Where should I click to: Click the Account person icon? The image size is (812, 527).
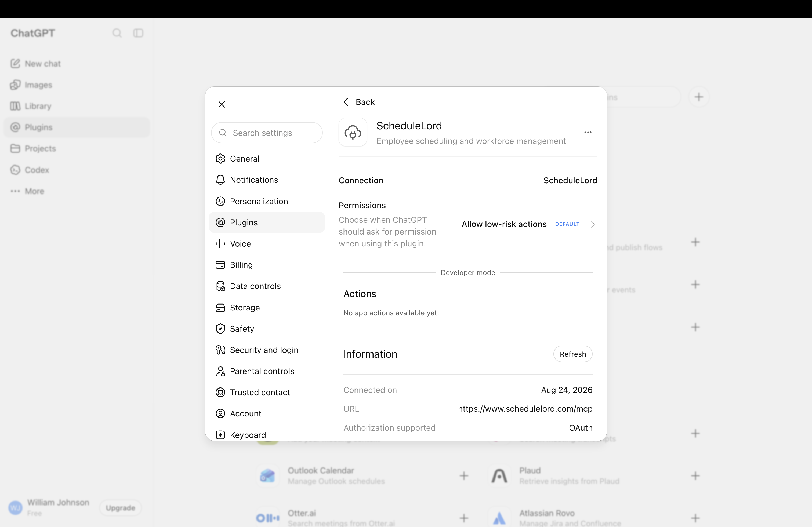(220, 413)
